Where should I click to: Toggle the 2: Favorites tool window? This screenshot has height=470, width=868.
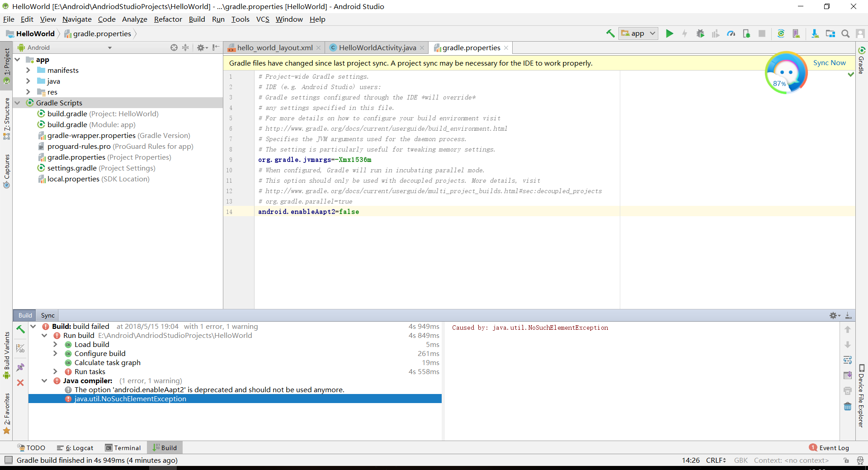(x=6, y=413)
